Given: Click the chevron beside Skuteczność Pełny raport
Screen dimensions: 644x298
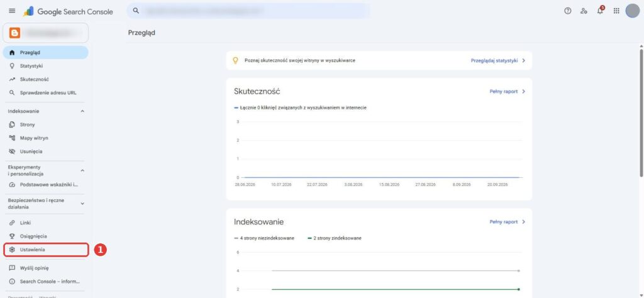Looking at the screenshot, I should pos(523,92).
